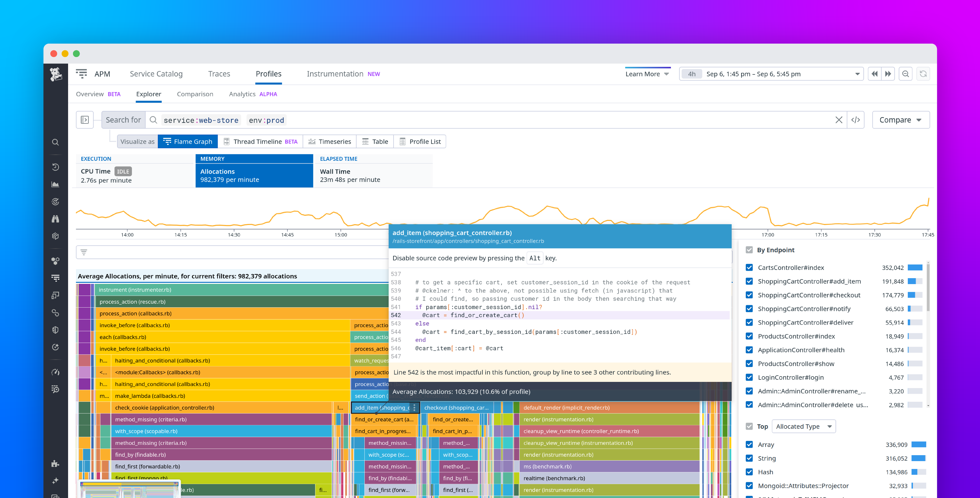Image resolution: width=980 pixels, height=498 pixels.
Task: Disable the Array allocated type filter
Action: tap(749, 444)
